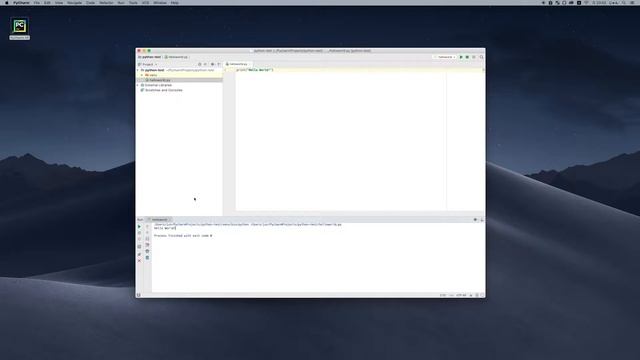Expand External Libraries node

138,85
